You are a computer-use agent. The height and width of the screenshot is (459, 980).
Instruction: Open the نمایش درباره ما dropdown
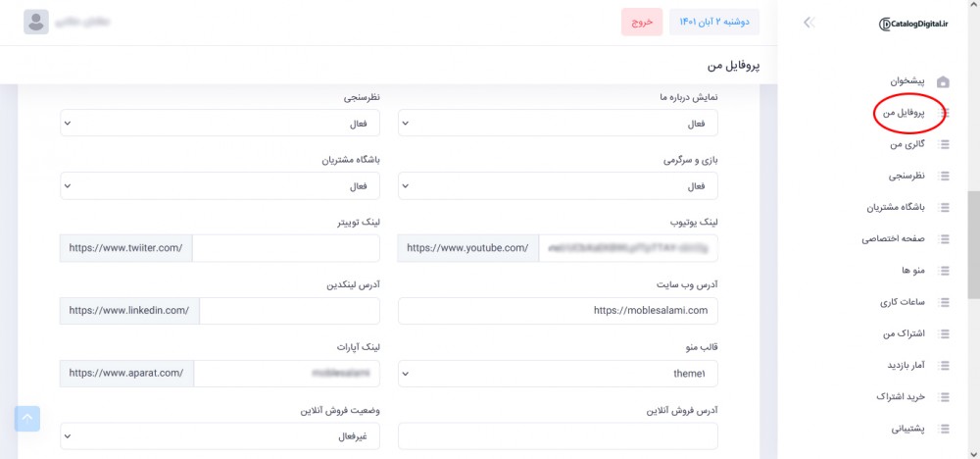point(558,124)
